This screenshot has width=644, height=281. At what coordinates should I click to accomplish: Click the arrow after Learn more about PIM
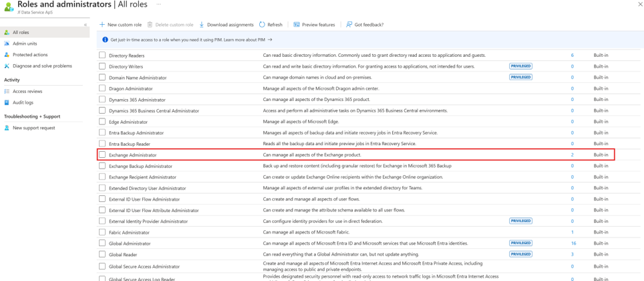[270, 39]
